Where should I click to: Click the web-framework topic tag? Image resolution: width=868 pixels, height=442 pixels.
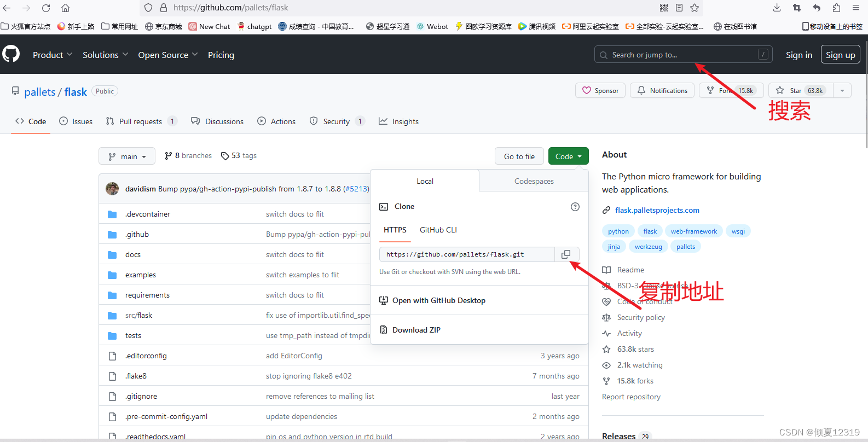point(694,231)
